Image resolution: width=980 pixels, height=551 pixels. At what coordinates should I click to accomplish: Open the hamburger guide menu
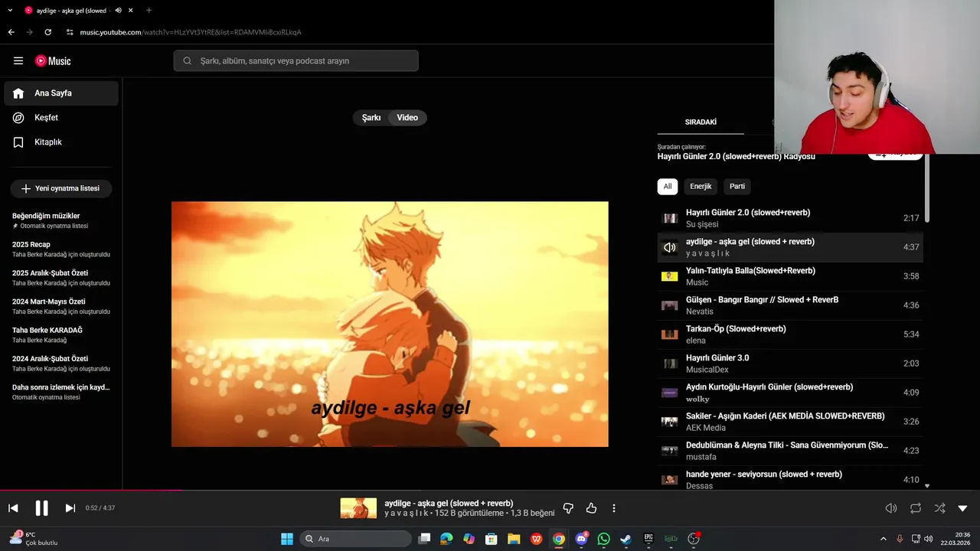point(18,61)
